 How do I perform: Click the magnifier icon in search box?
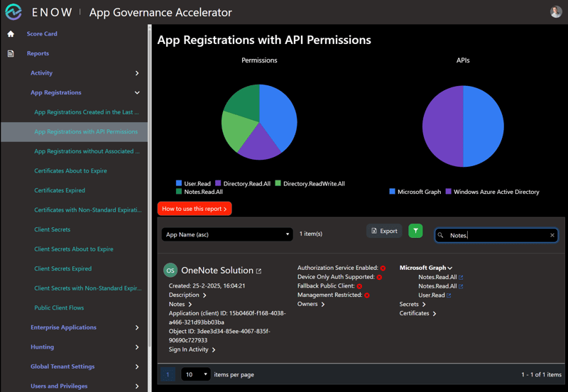[x=440, y=235]
